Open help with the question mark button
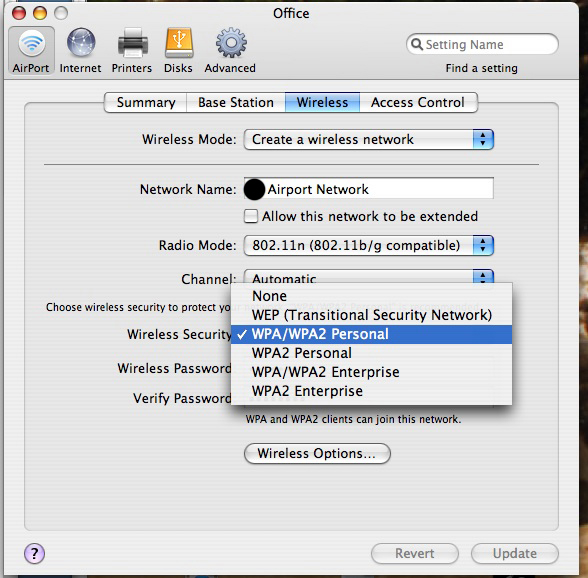Image resolution: width=588 pixels, height=578 pixels. click(x=34, y=553)
